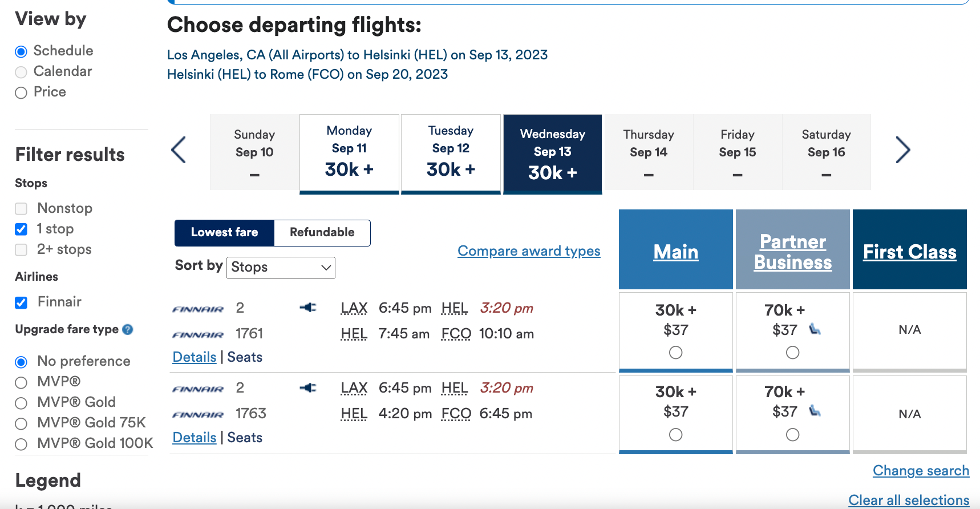Click the seat icon in second flight's Partner Business fare
Viewport: 980px width, 509px height.
[x=815, y=411]
